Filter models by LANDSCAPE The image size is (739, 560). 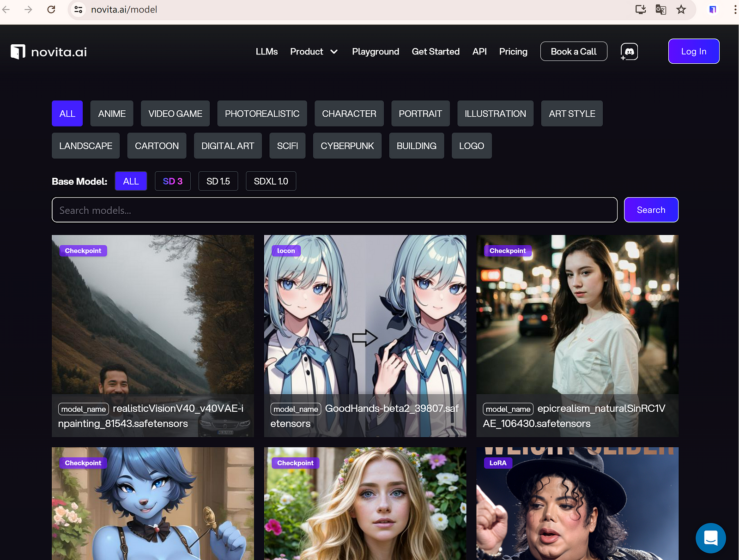pyautogui.click(x=86, y=146)
